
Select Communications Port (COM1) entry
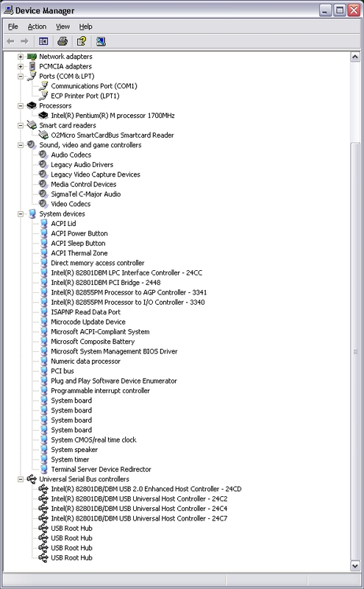click(x=94, y=86)
